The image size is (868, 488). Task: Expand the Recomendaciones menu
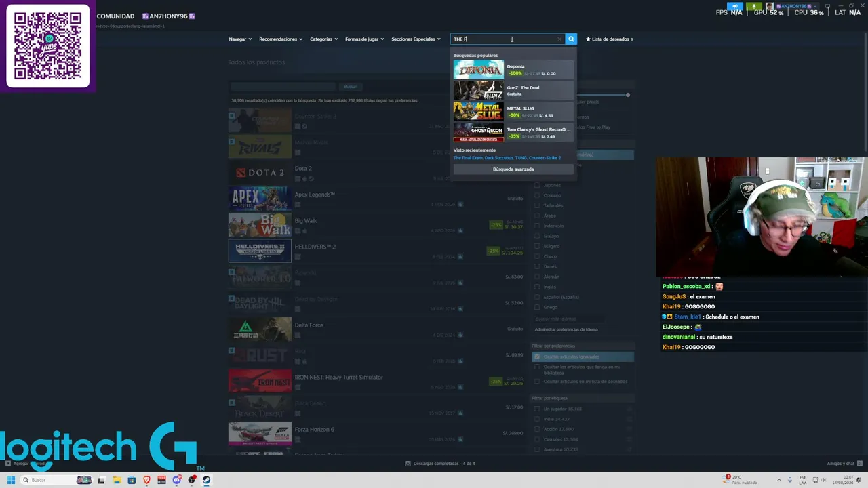coord(281,39)
